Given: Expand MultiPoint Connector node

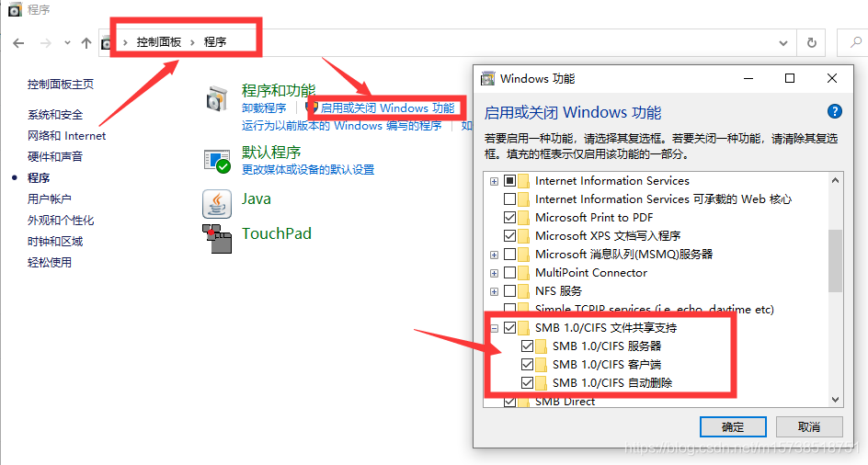Looking at the screenshot, I should 494,273.
